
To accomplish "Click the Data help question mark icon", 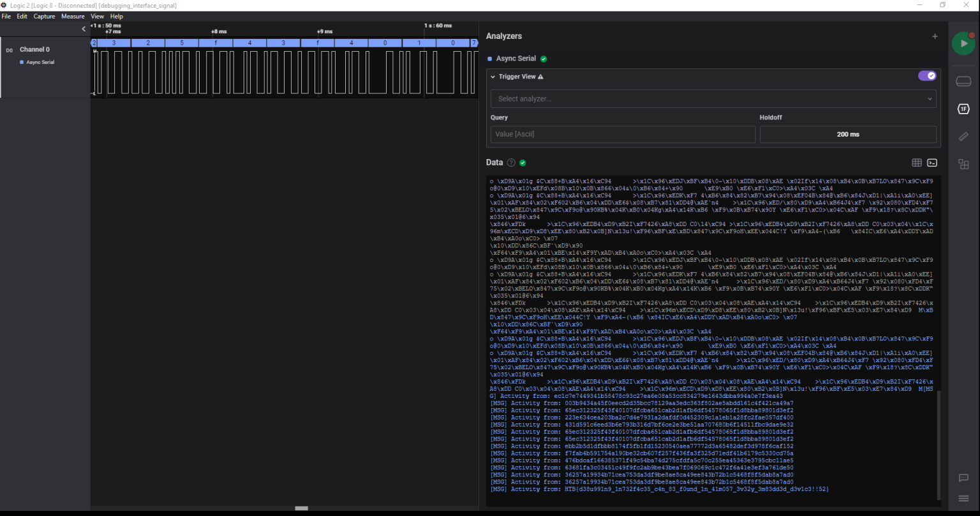I will pyautogui.click(x=511, y=163).
